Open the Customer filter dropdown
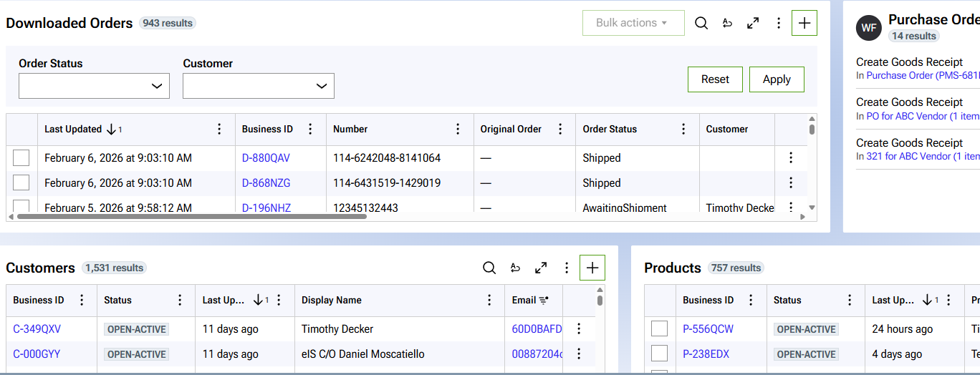Screen dimensions: 980x375 tap(258, 86)
